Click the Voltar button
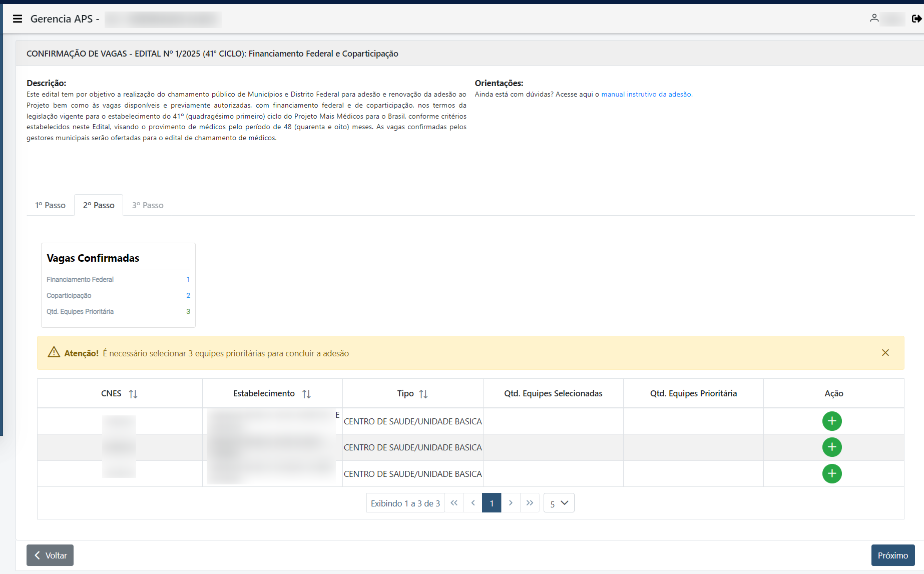The image size is (924, 574). [x=50, y=555]
